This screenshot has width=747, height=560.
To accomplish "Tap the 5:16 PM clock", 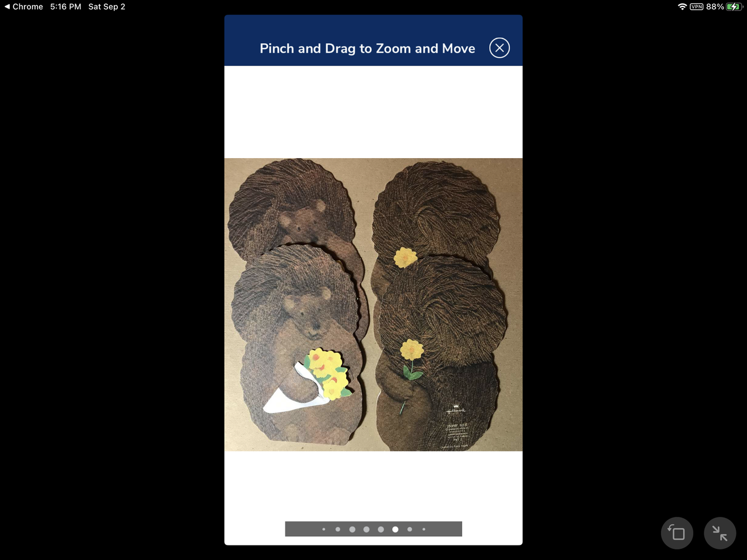I will pos(65,6).
